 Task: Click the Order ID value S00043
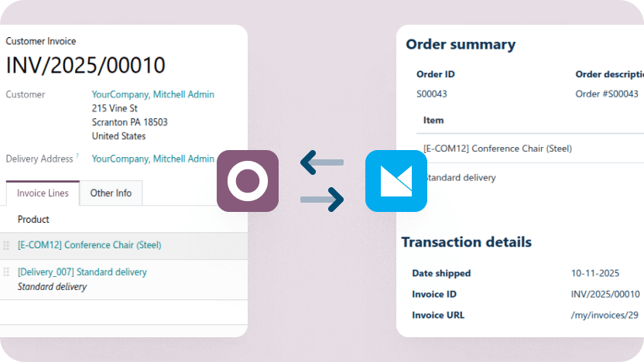[432, 94]
